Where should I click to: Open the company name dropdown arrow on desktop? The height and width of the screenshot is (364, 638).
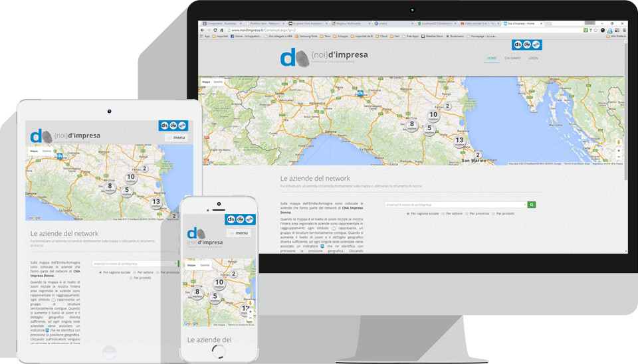[525, 205]
